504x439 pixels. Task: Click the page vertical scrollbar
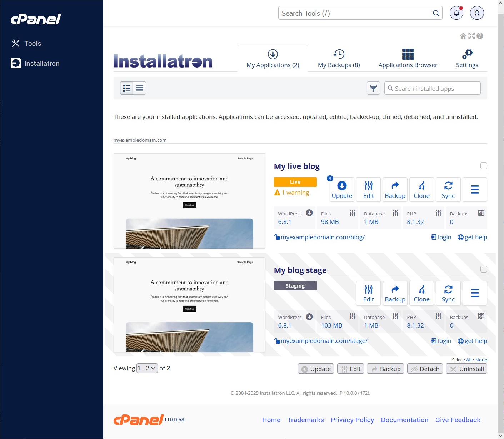point(500,219)
